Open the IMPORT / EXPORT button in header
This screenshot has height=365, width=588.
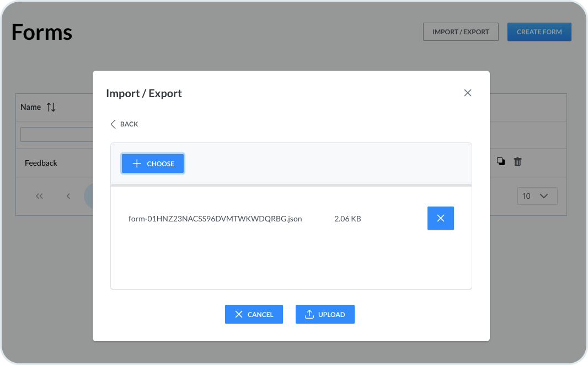coord(461,32)
